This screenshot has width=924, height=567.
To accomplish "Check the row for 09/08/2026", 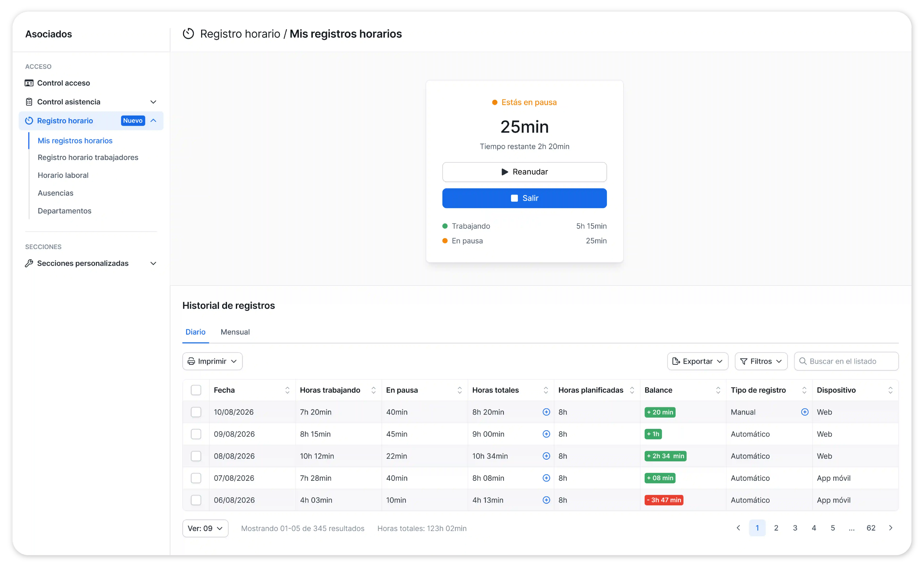I will [196, 434].
